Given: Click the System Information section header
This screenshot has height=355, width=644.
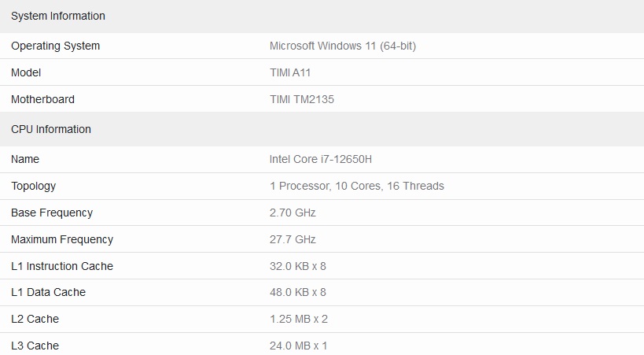Looking at the screenshot, I should coord(58,16).
